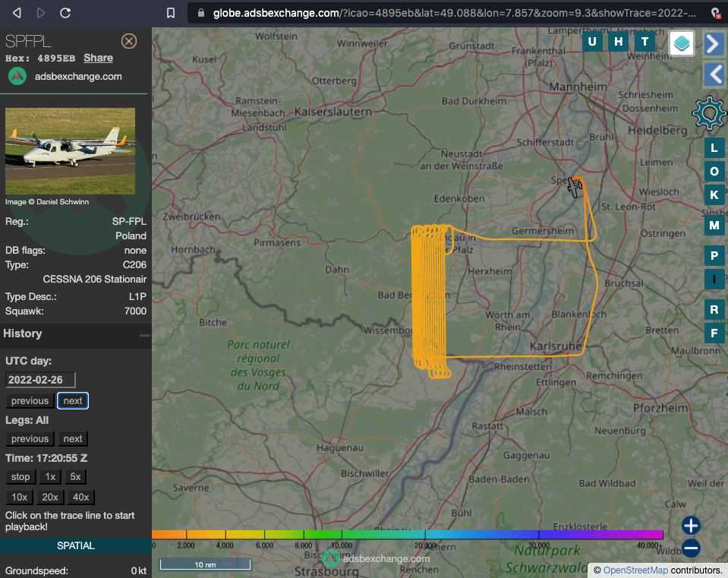Screen dimensions: 728x578
Task: Click the CESSNA 206 Stationair text
Action: pos(95,280)
